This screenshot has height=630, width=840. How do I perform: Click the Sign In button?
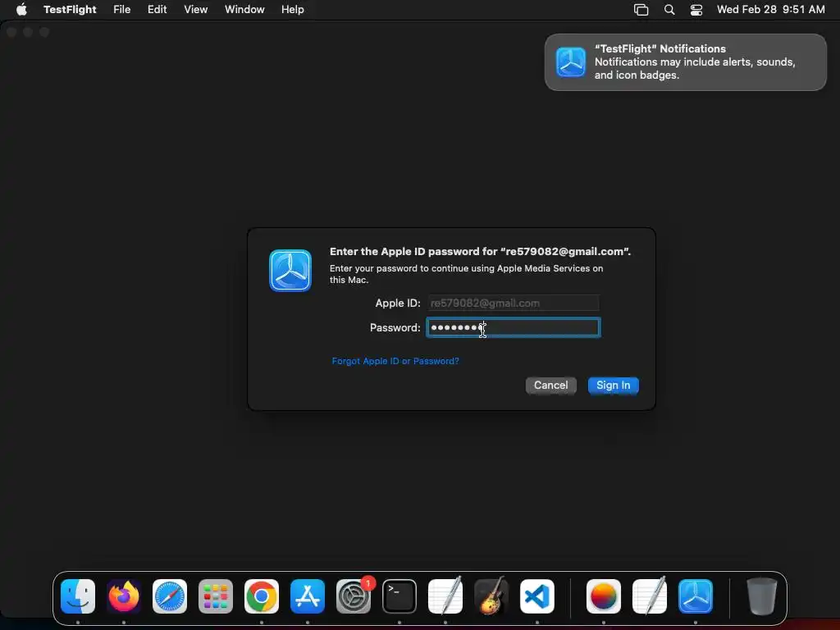tap(614, 386)
